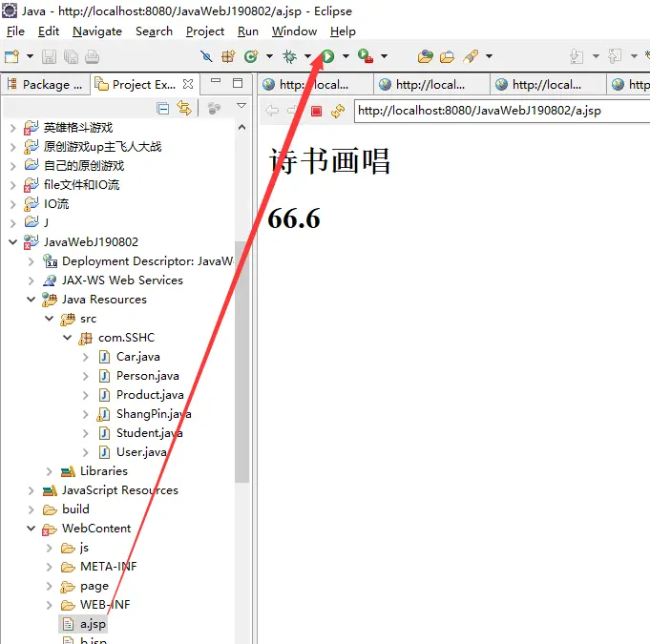Image resolution: width=650 pixels, height=644 pixels.
Task: Select Person.java in the tree
Action: pyautogui.click(x=147, y=376)
